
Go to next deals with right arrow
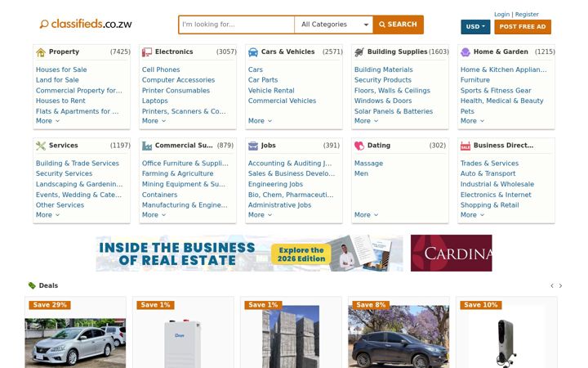[x=560, y=285]
